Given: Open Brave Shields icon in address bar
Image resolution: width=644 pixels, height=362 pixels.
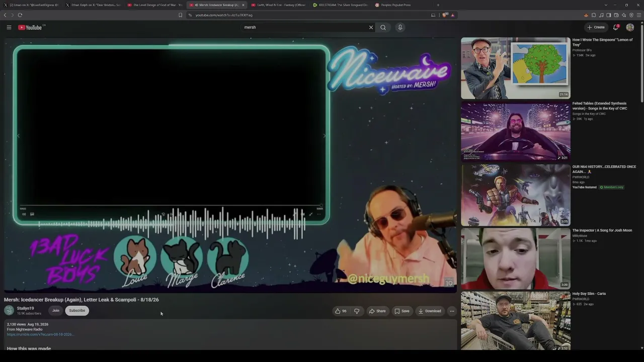Looking at the screenshot, I should click(x=445, y=15).
